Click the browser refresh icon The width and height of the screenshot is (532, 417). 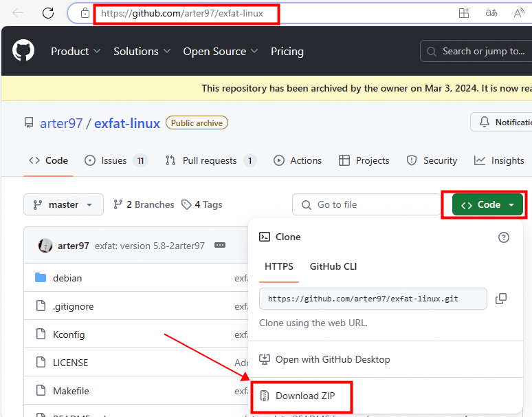tap(48, 13)
